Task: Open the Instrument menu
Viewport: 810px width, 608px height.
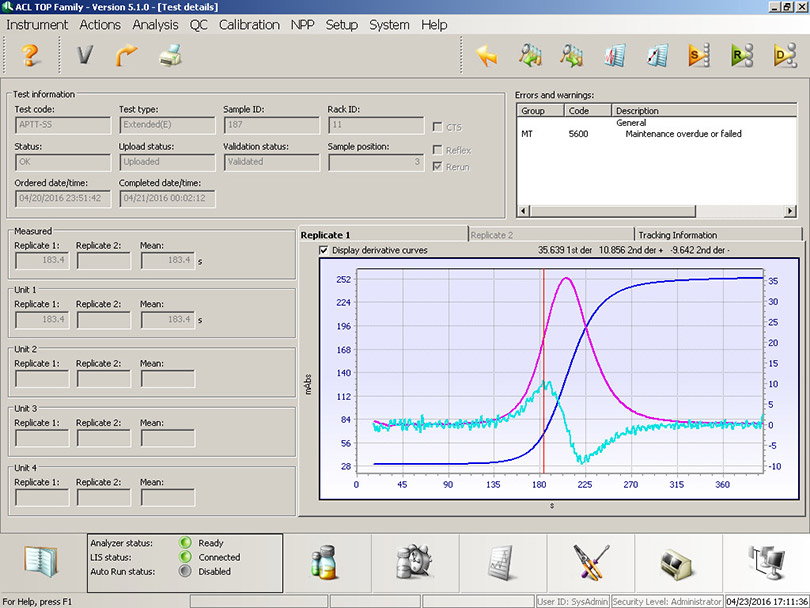Action: [37, 25]
